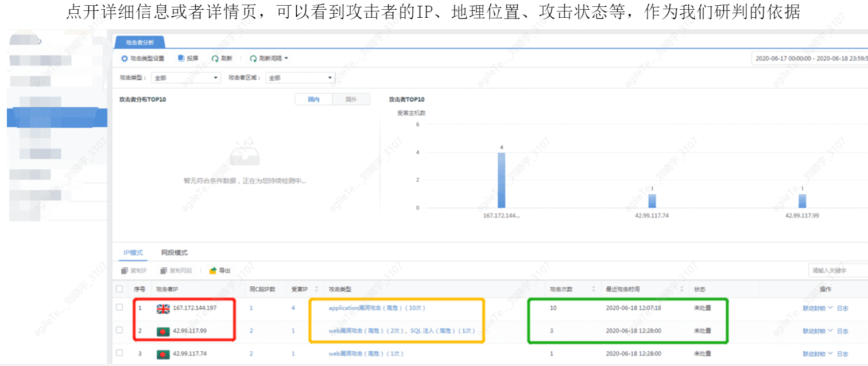This screenshot has height=366, width=868.
Task: Switch distribution view to 国外
Action: coord(351,99)
